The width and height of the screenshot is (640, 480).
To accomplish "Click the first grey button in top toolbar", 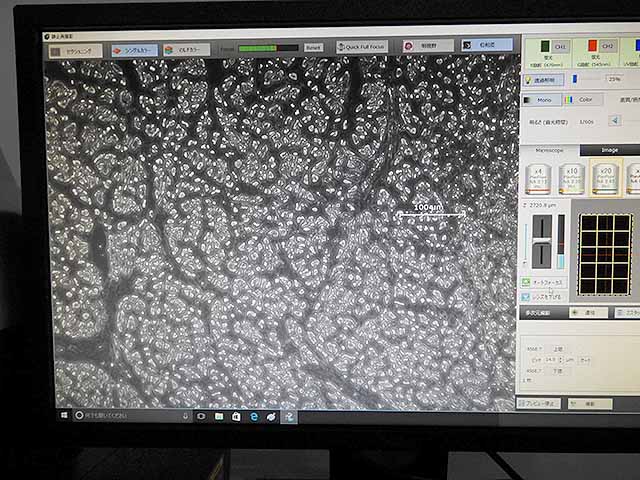I will (x=76, y=51).
